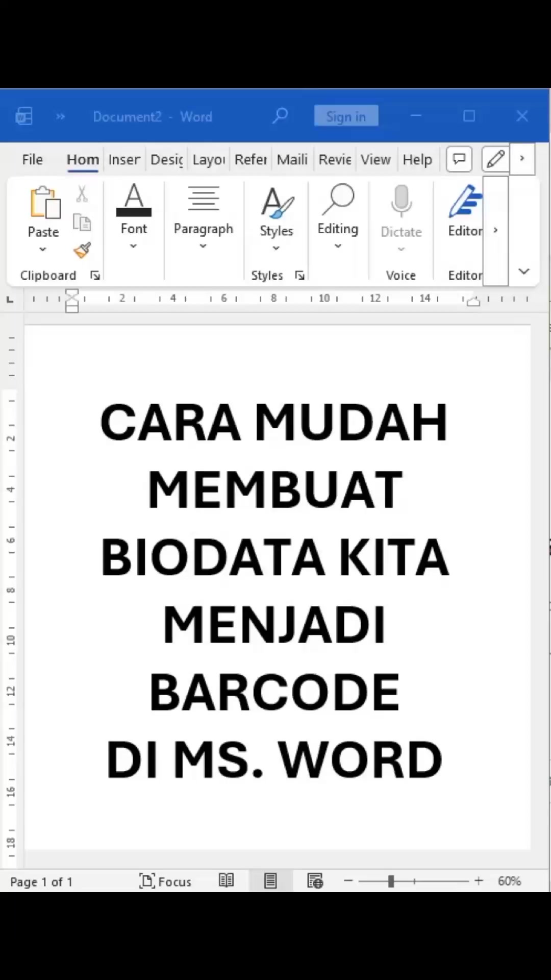Click the Copy icon

(x=82, y=223)
